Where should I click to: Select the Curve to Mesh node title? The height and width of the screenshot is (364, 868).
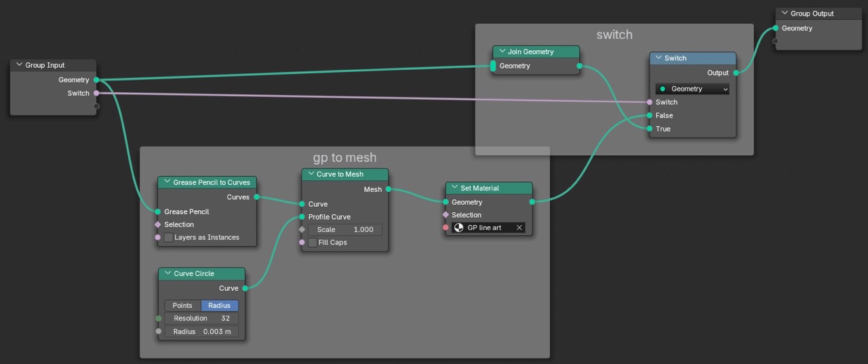click(340, 174)
